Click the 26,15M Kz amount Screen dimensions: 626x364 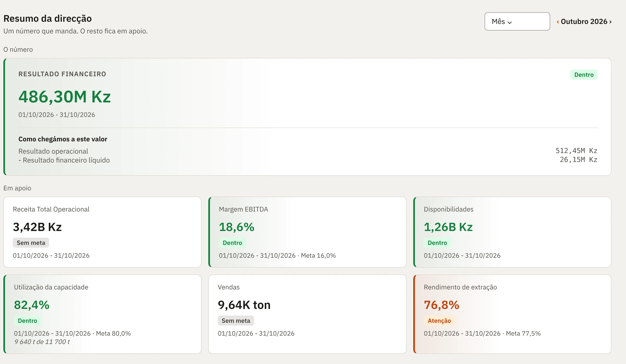click(579, 160)
